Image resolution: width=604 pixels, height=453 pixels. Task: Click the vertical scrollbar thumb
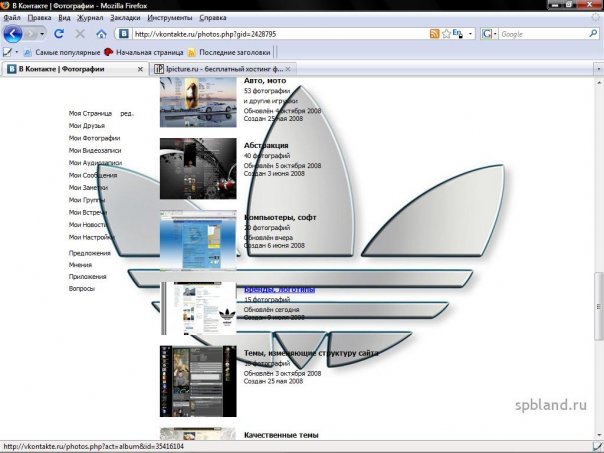[x=599, y=306]
